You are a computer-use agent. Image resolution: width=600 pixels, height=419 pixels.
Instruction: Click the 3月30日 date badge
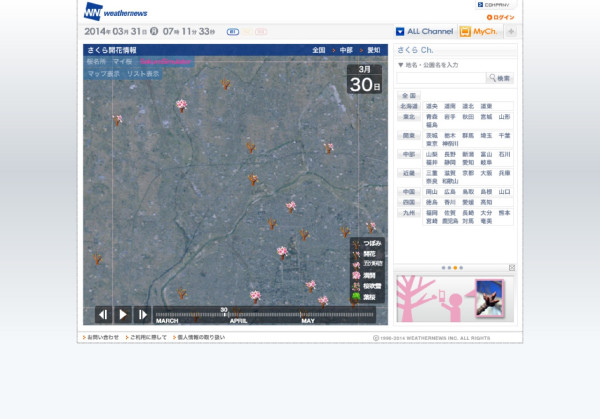364,79
